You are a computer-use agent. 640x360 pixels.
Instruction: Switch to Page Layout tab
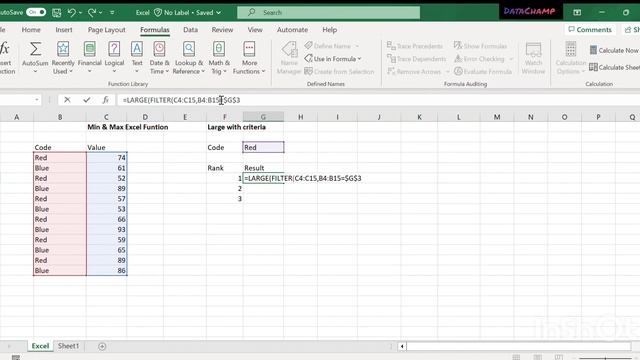pyautogui.click(x=107, y=30)
